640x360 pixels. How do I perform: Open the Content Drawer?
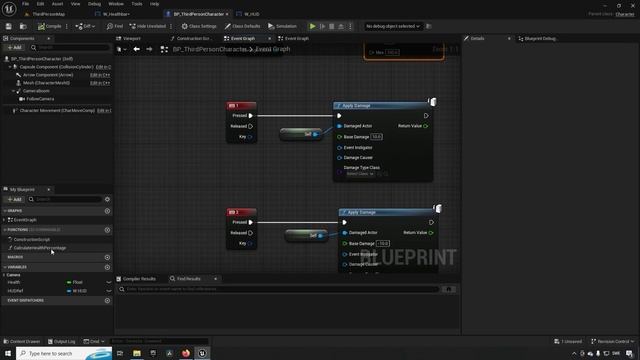coord(22,341)
